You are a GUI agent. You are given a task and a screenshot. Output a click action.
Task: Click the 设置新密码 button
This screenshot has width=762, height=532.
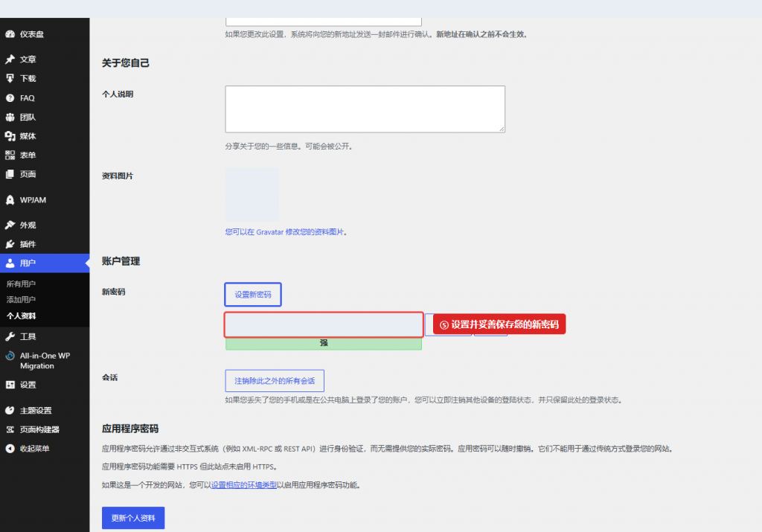pos(253,295)
